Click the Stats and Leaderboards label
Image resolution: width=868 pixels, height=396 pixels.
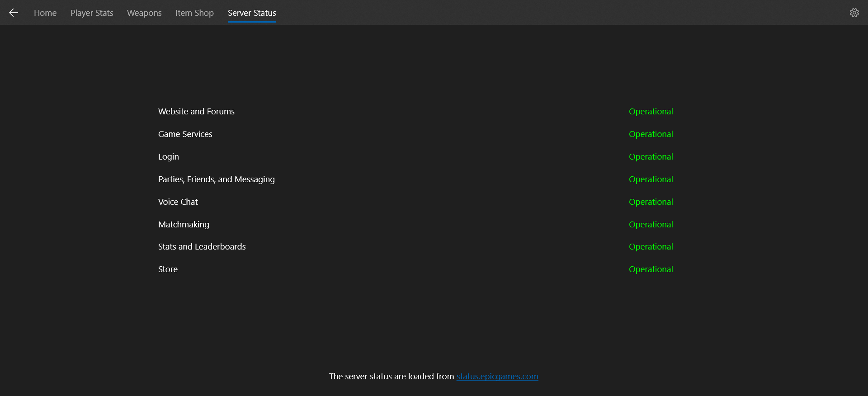[x=202, y=247]
